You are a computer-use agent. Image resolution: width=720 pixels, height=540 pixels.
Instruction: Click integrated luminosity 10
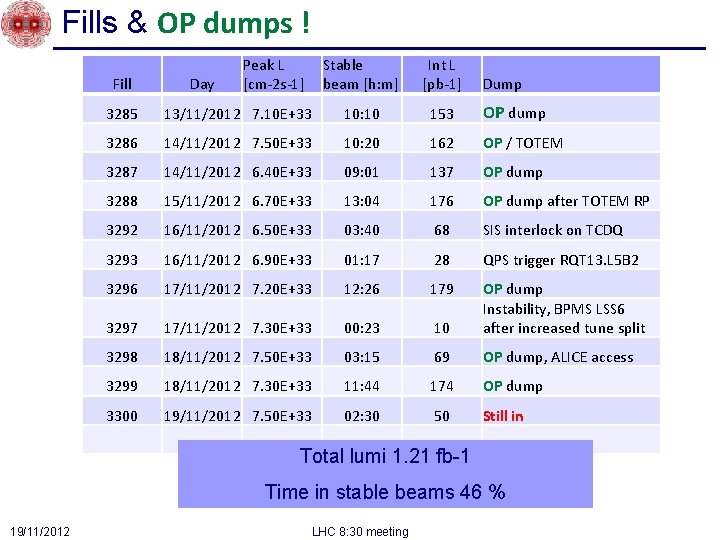click(x=442, y=328)
